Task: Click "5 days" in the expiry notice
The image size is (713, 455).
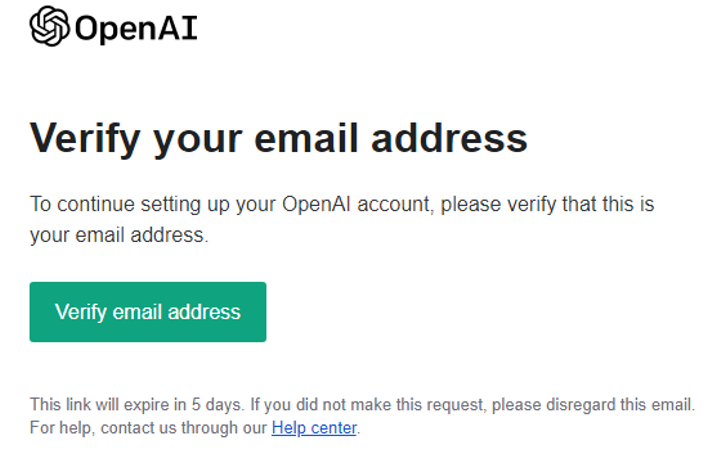Action: [216, 405]
